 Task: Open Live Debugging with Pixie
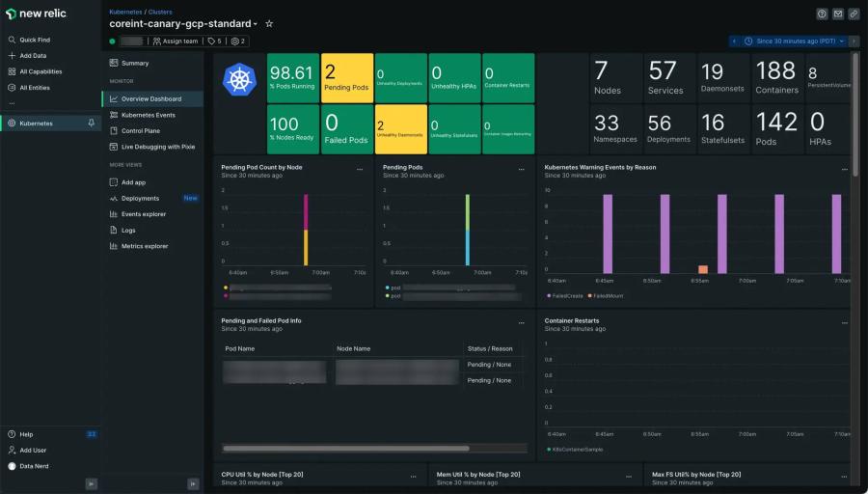(152, 147)
